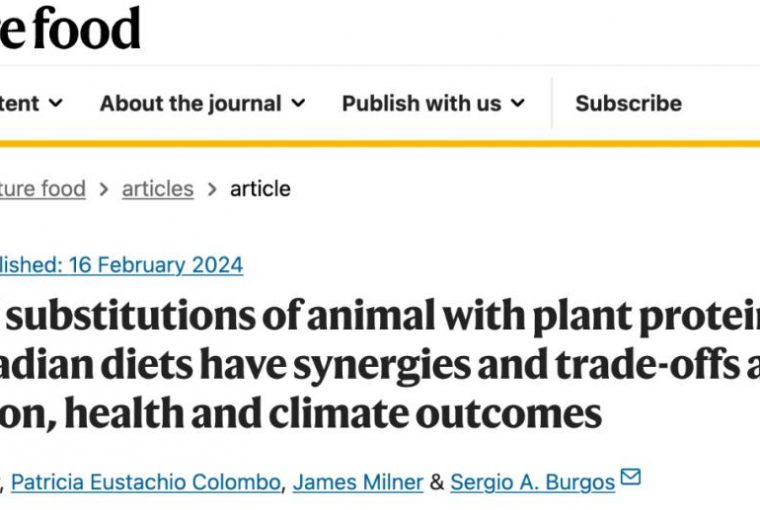
Task: Open the partially visible Explore content menu label
Action: [19, 103]
